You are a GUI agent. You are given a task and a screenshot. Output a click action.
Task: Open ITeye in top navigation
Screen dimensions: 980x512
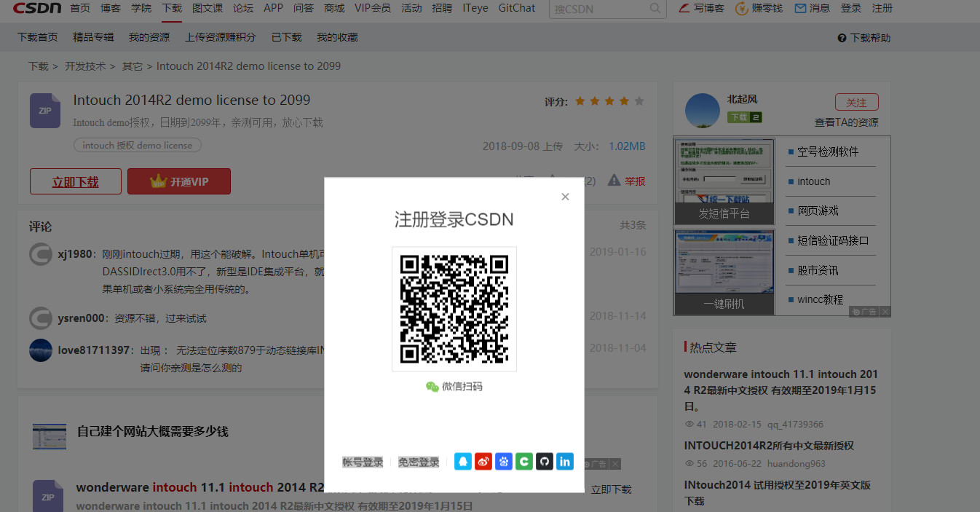coord(475,9)
